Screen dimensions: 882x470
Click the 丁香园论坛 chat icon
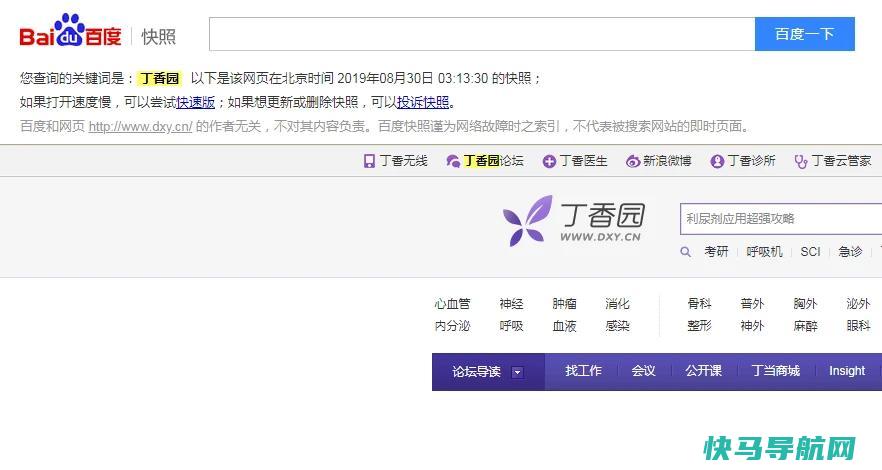[x=453, y=161]
